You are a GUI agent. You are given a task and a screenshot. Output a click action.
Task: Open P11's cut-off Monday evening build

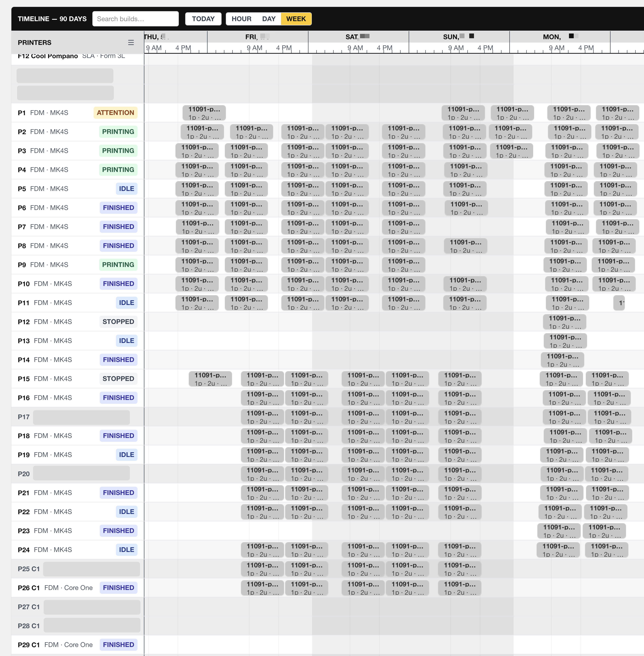tap(619, 303)
